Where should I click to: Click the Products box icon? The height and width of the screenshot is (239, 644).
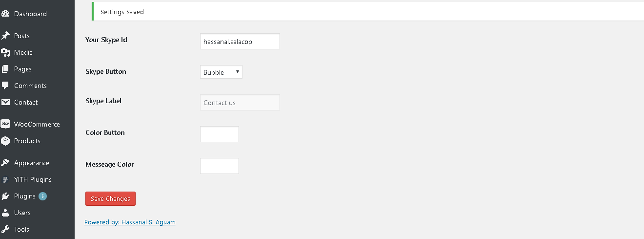pos(5,141)
